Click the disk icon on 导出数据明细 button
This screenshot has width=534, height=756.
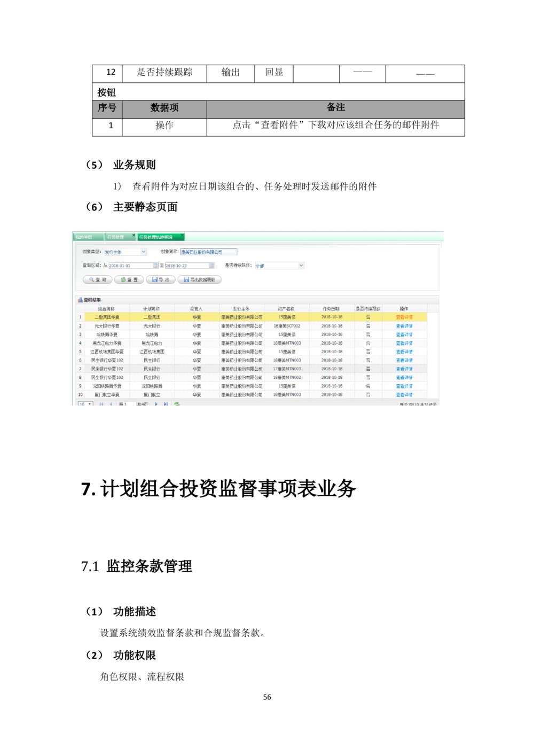coord(185,278)
